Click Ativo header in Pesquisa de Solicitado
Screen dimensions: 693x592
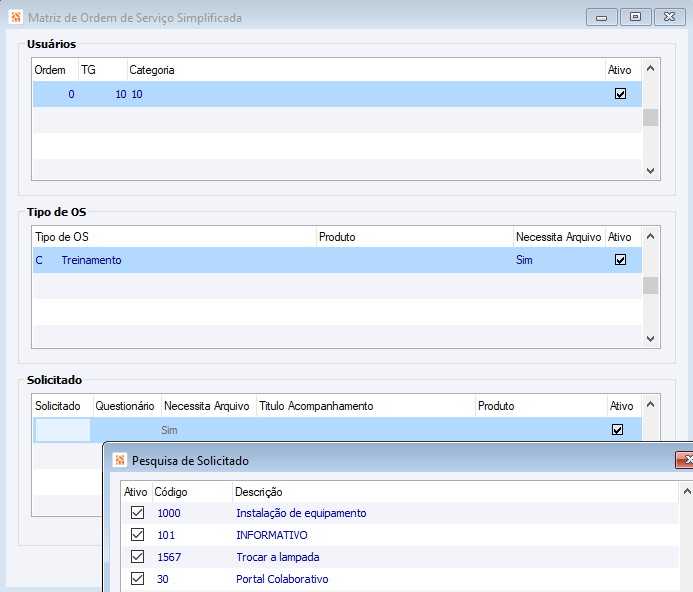pos(137,492)
